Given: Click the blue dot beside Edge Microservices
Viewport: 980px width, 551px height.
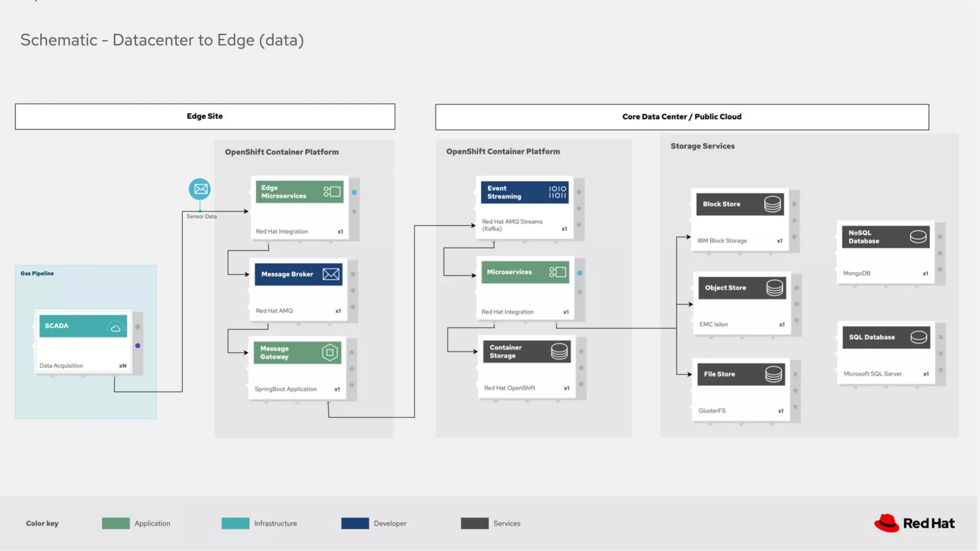Looking at the screenshot, I should click(354, 192).
